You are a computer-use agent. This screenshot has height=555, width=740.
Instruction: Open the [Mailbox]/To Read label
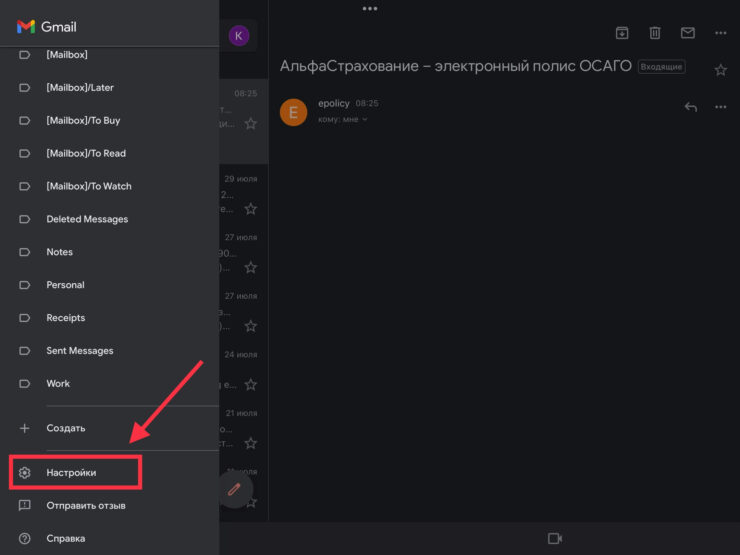click(x=86, y=153)
